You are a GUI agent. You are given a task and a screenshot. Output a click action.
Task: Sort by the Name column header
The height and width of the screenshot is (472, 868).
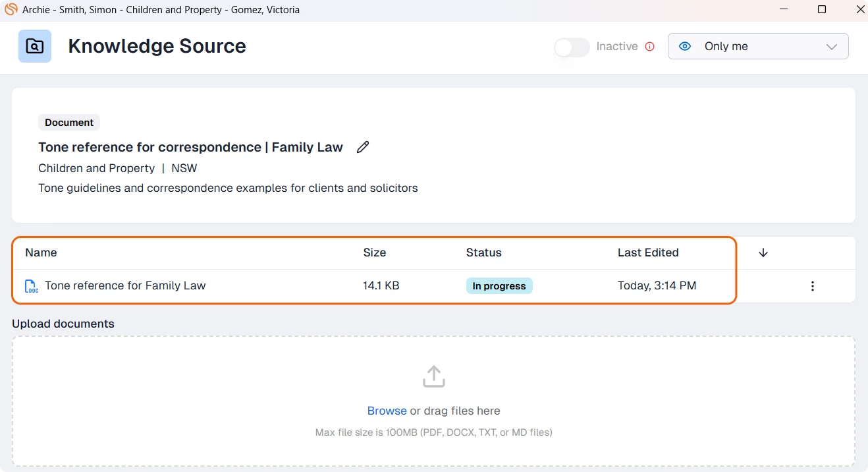[41, 252]
